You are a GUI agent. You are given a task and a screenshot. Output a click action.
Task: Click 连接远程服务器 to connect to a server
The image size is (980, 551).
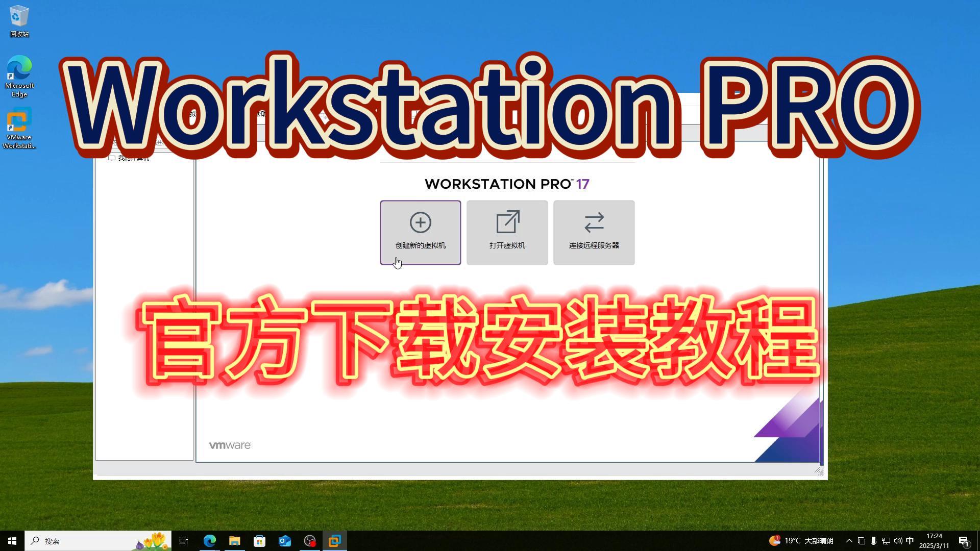[594, 232]
